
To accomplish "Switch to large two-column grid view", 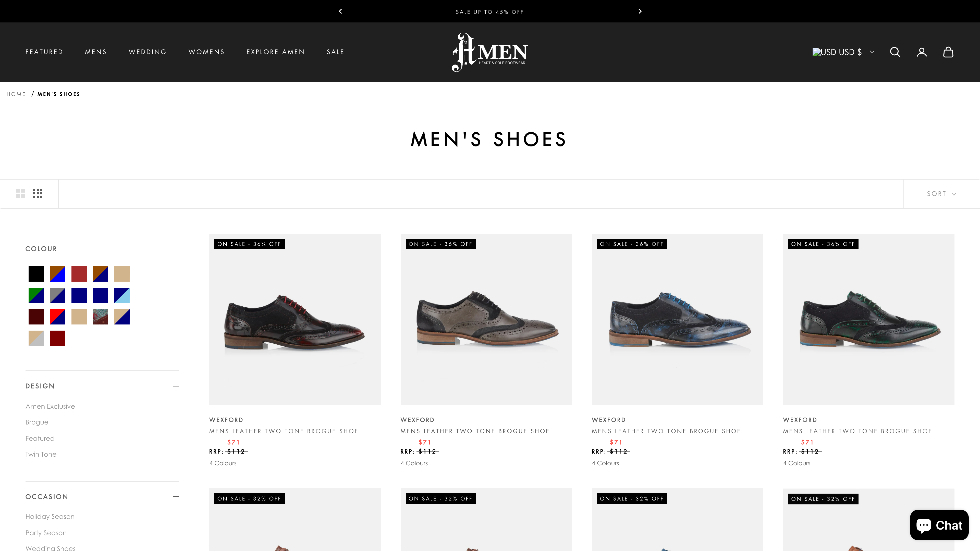I will 20,193.
